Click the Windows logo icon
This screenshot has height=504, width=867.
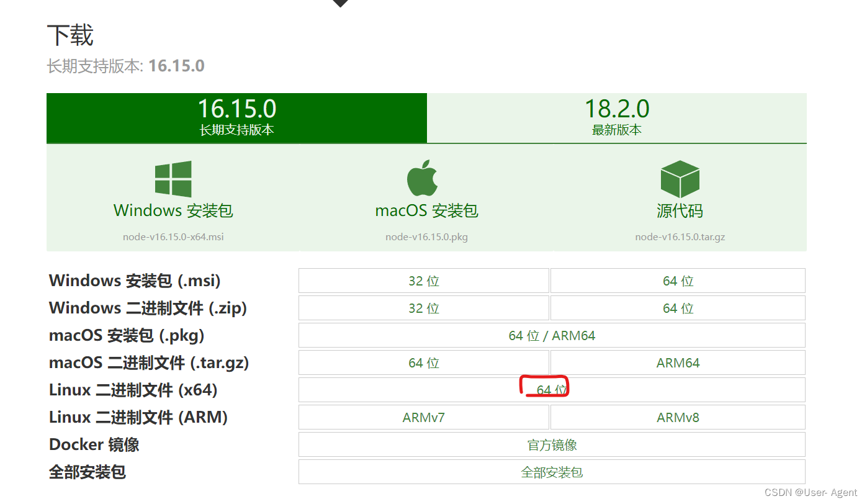[x=173, y=179]
